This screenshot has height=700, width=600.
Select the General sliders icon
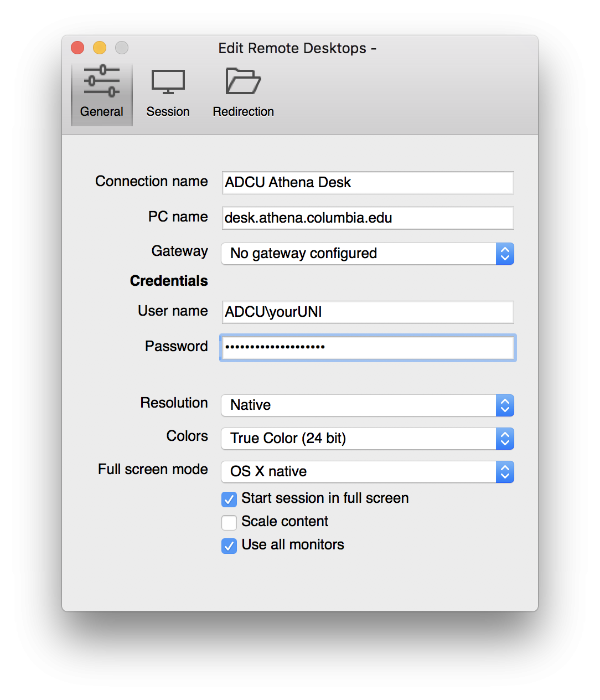[102, 81]
